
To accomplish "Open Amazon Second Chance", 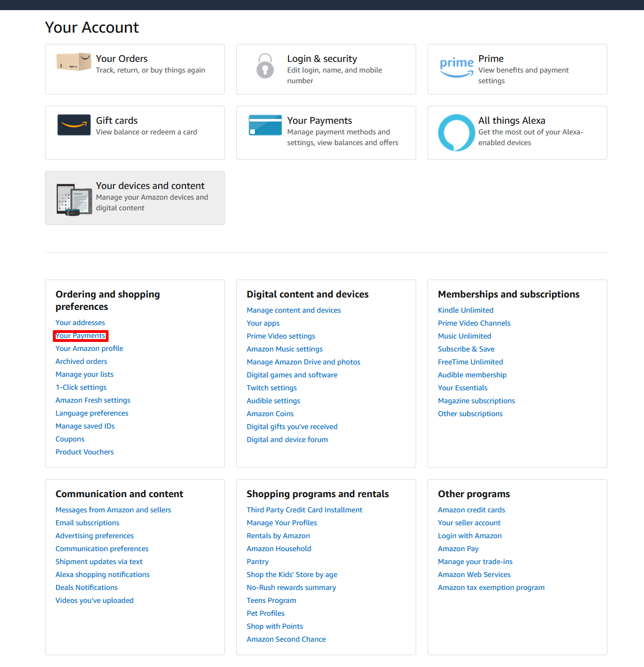I will pyautogui.click(x=286, y=639).
